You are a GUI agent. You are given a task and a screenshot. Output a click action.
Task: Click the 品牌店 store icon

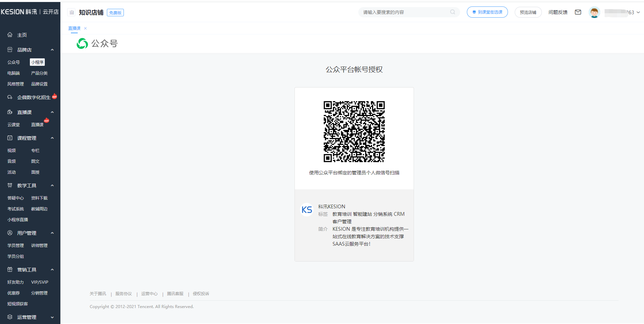pyautogui.click(x=10, y=50)
